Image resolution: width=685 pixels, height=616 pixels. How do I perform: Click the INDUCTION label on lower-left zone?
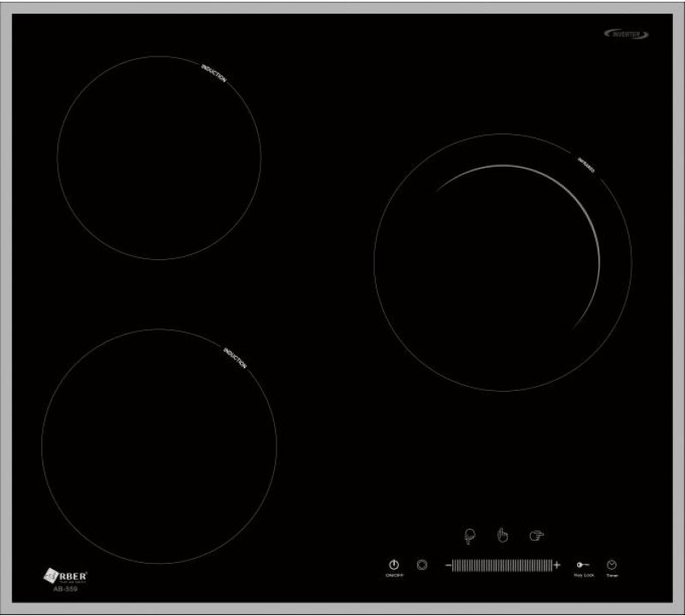pyautogui.click(x=235, y=358)
